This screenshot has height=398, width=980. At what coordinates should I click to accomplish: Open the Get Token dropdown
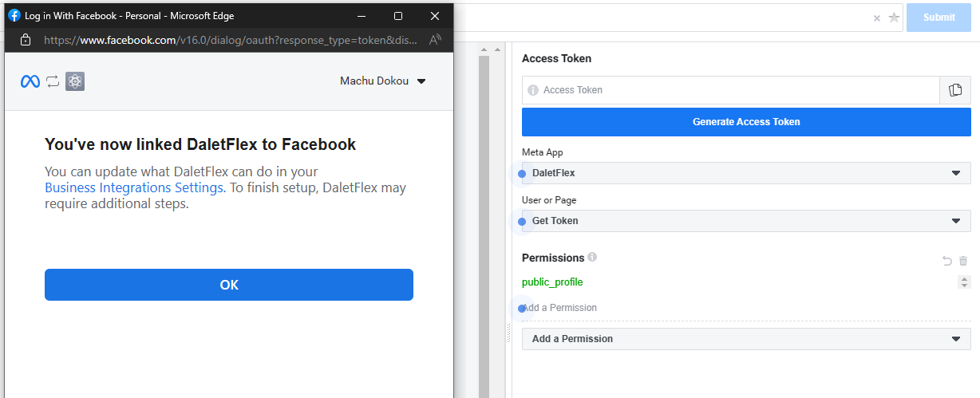pyautogui.click(x=746, y=221)
